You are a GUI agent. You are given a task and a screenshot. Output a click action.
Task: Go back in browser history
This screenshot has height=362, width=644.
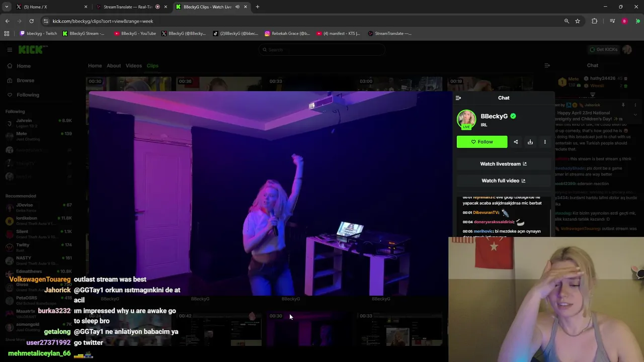[x=8, y=21]
